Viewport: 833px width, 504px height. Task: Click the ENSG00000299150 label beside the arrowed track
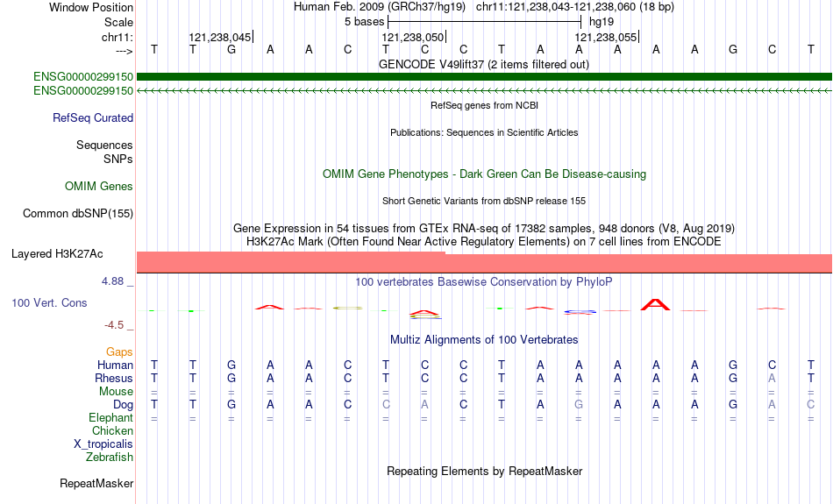click(83, 91)
